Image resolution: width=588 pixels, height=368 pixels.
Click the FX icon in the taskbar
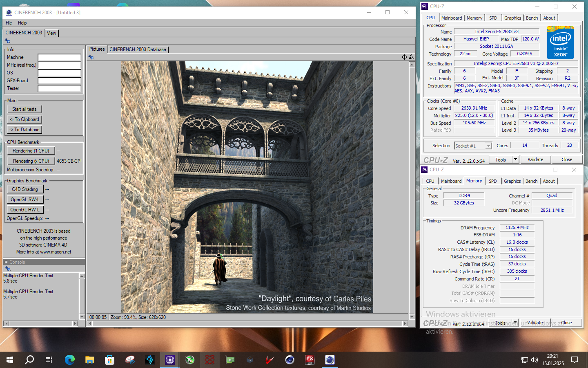click(310, 360)
